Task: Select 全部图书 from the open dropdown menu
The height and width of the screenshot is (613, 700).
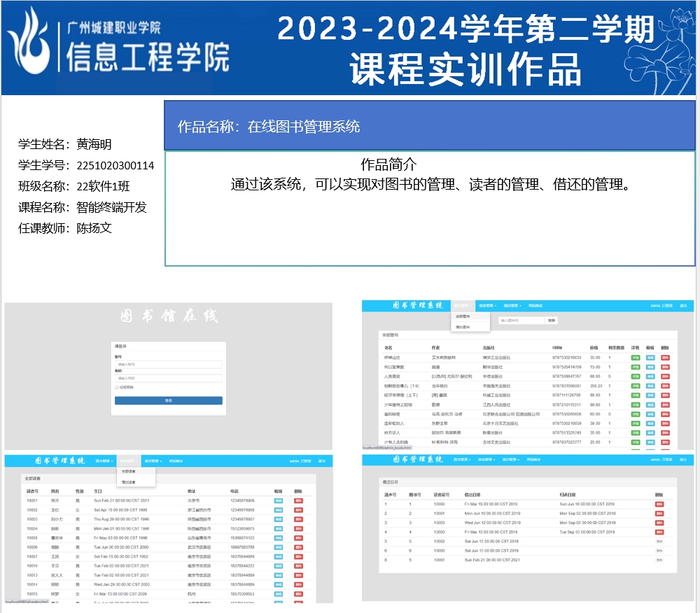Action: [463, 316]
